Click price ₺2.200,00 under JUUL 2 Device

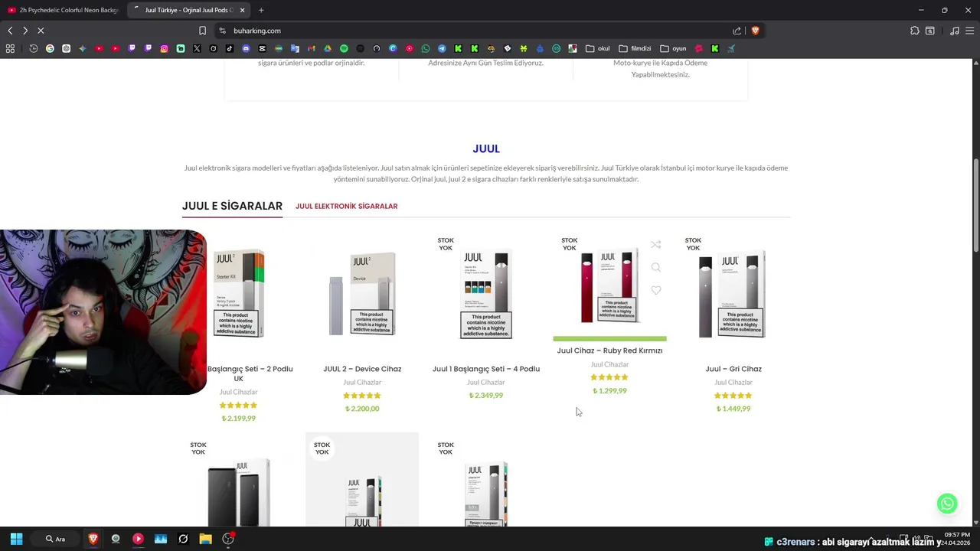pos(362,409)
